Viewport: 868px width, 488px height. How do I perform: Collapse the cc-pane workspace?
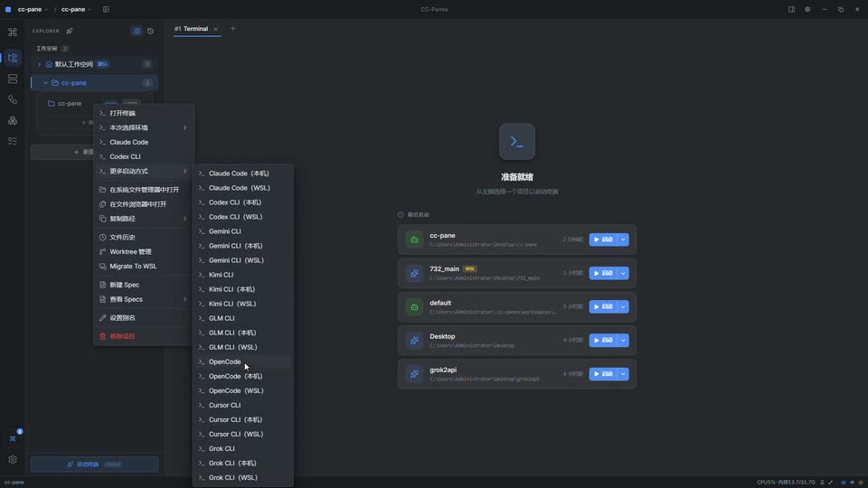[45, 83]
